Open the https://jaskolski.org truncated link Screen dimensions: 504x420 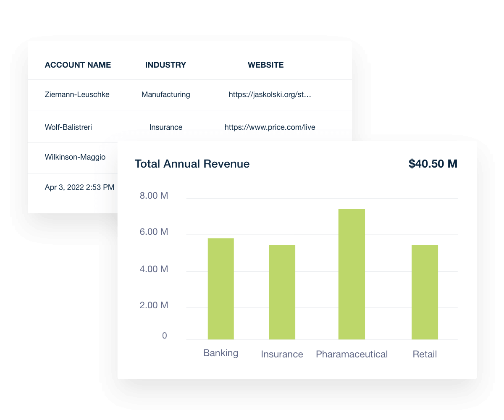(x=270, y=94)
